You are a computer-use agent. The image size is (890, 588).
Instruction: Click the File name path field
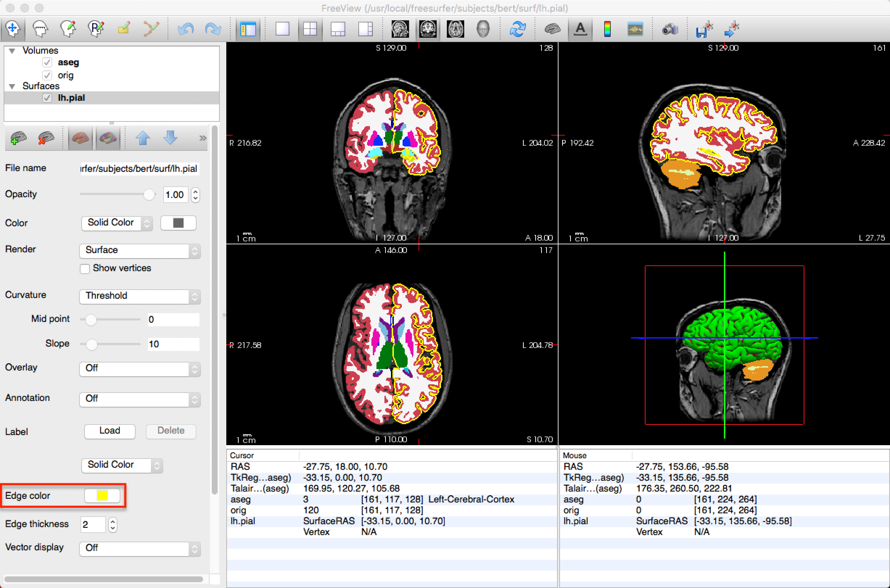(x=140, y=168)
